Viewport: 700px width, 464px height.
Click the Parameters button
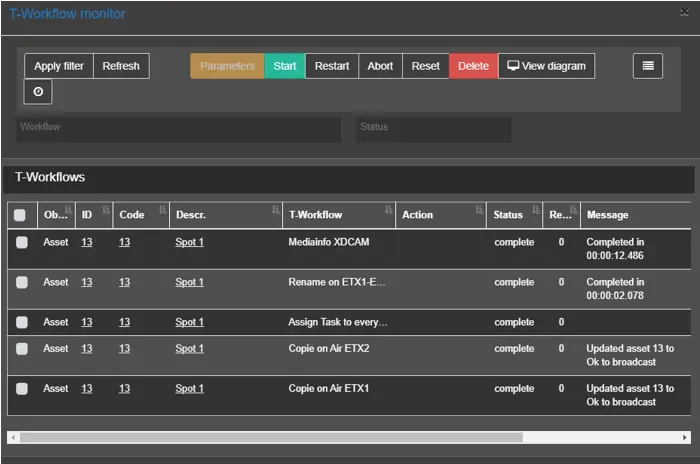click(x=227, y=66)
